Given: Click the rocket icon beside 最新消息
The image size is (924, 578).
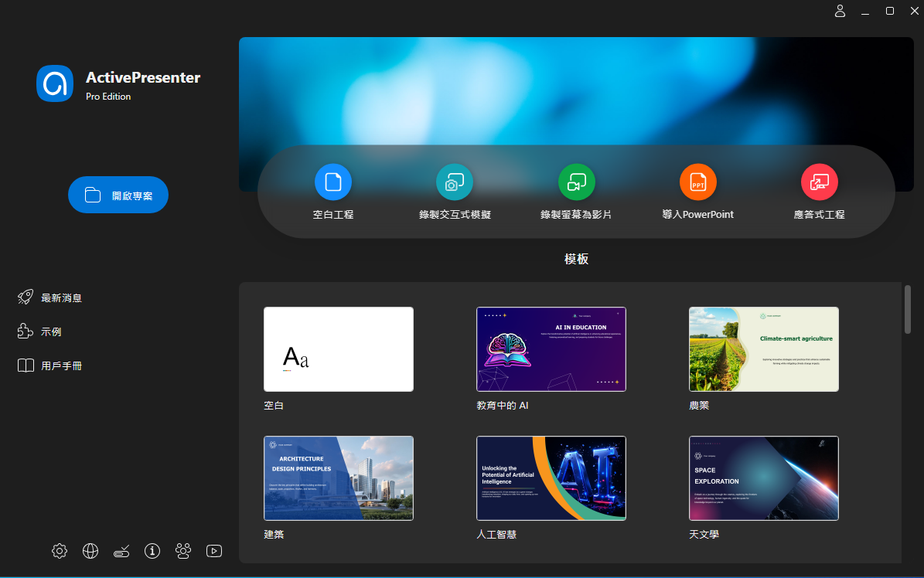Looking at the screenshot, I should [x=26, y=297].
